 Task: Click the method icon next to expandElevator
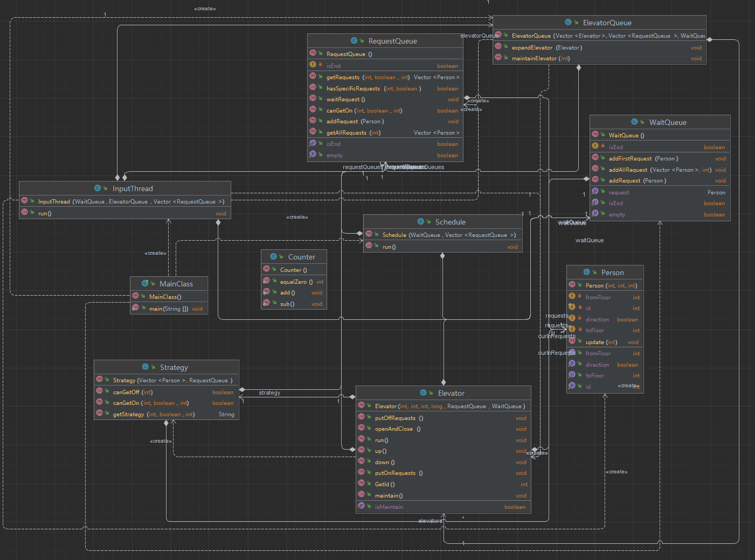(x=498, y=47)
